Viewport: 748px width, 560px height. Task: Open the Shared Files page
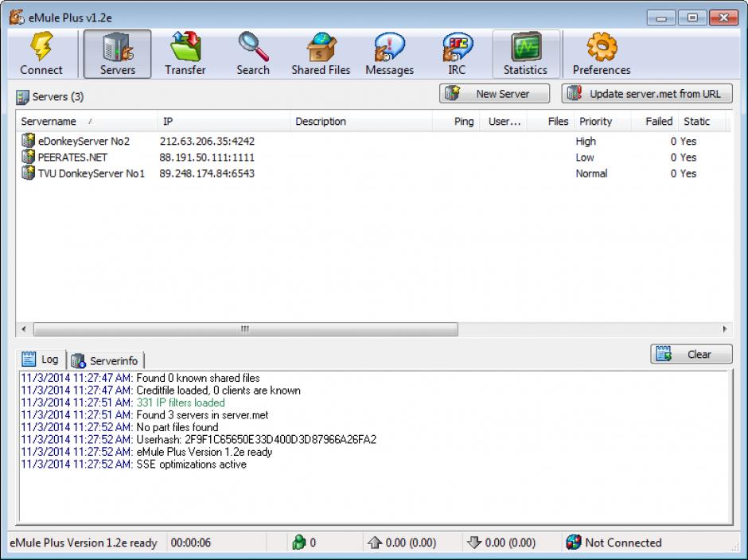coord(321,54)
